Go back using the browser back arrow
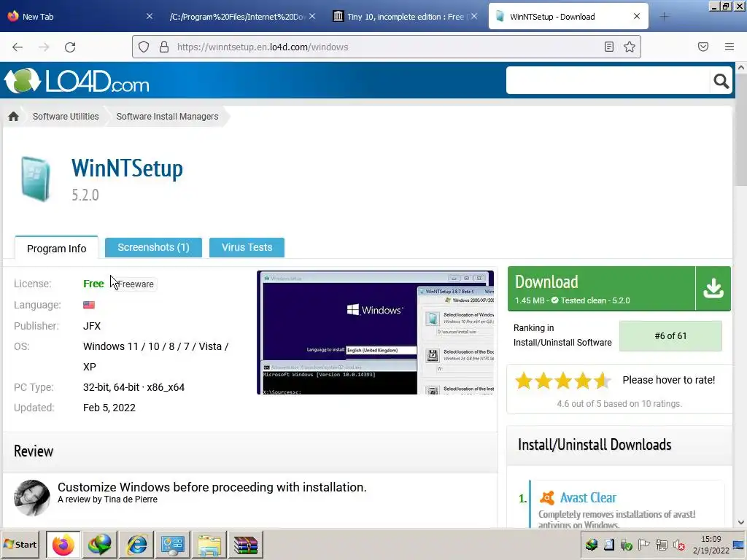Viewport: 747px width, 560px height. [x=18, y=47]
